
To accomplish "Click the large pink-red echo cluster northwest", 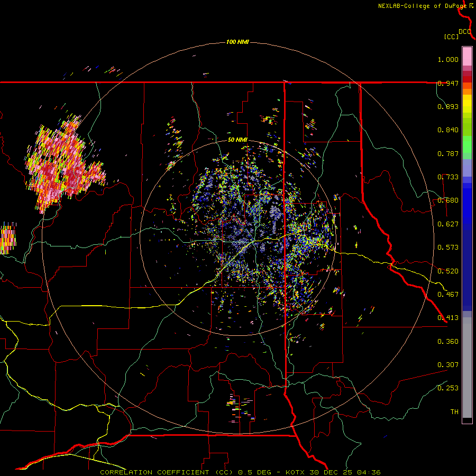I will pos(64,164).
